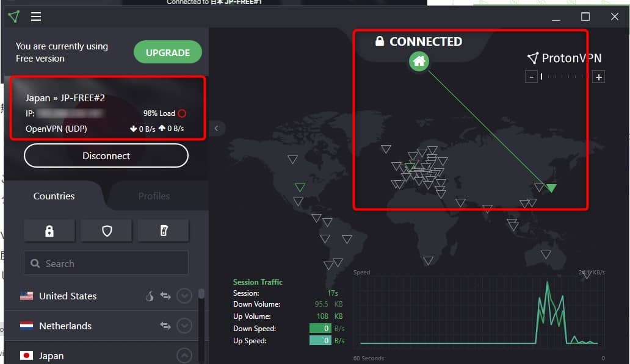Click "You are currently using Free version" text

62,52
